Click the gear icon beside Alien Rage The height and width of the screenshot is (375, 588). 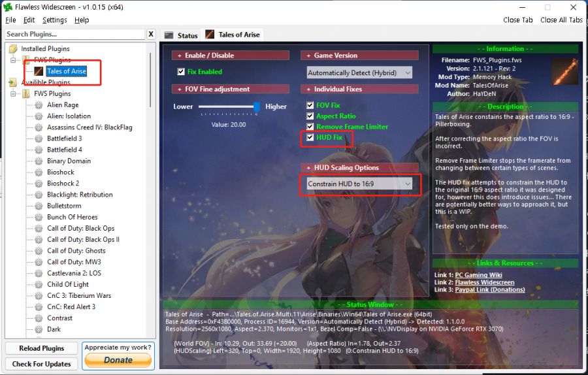pos(39,105)
